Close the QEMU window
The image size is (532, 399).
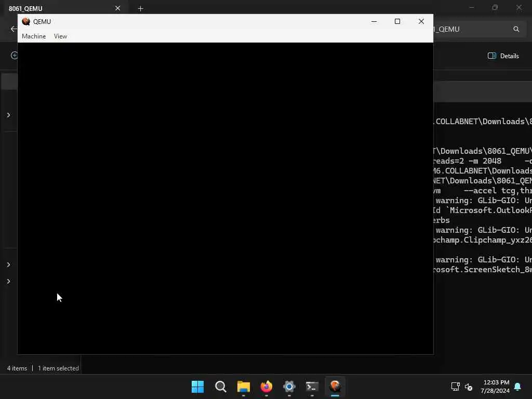coord(421,21)
